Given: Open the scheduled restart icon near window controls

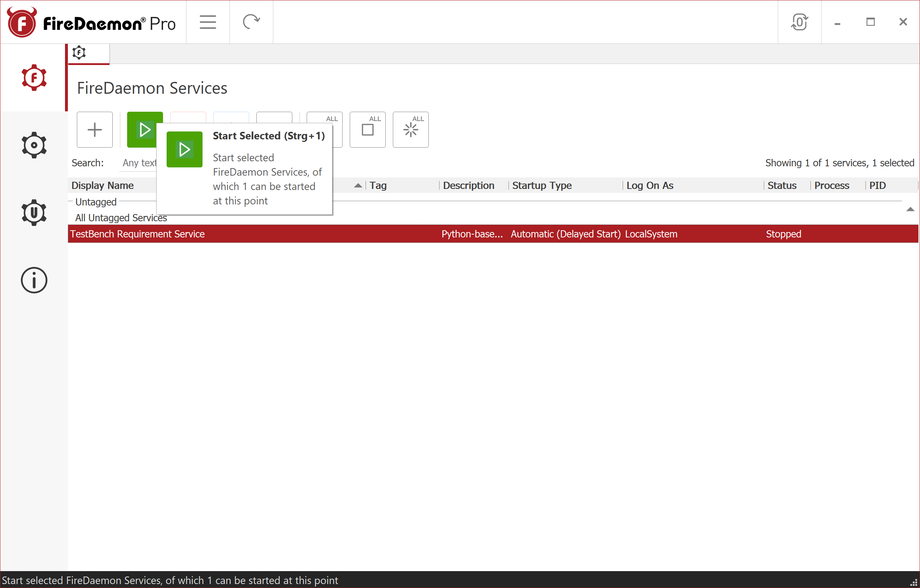Looking at the screenshot, I should coord(800,22).
